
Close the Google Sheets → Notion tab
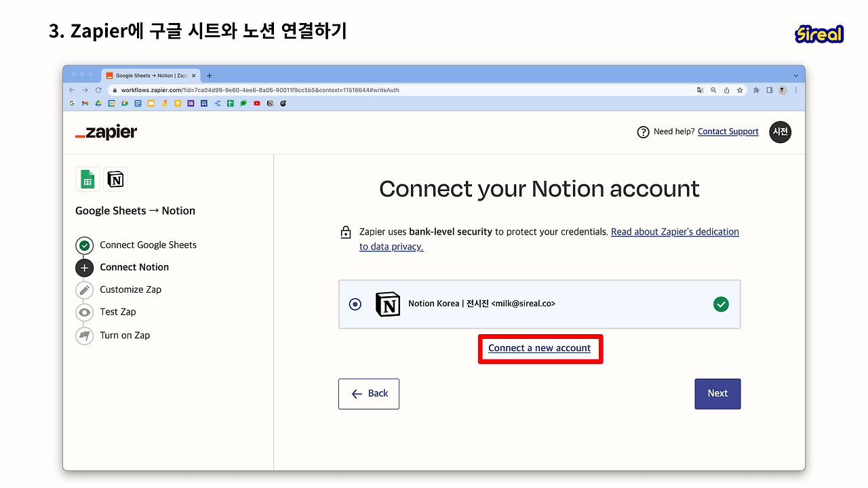[x=193, y=76]
